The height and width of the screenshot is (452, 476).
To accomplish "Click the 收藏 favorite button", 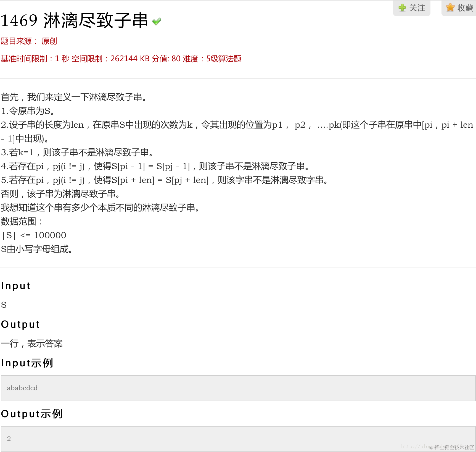I will tap(459, 8).
